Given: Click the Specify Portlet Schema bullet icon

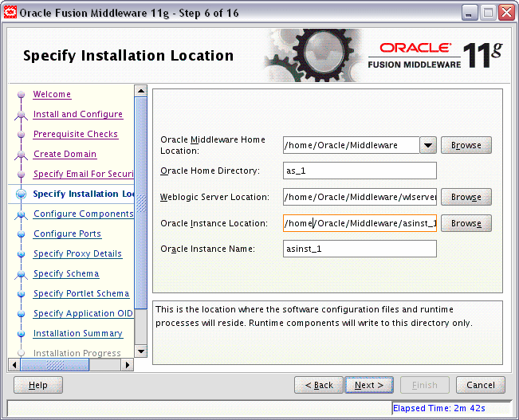Looking at the screenshot, I should 22,293.
